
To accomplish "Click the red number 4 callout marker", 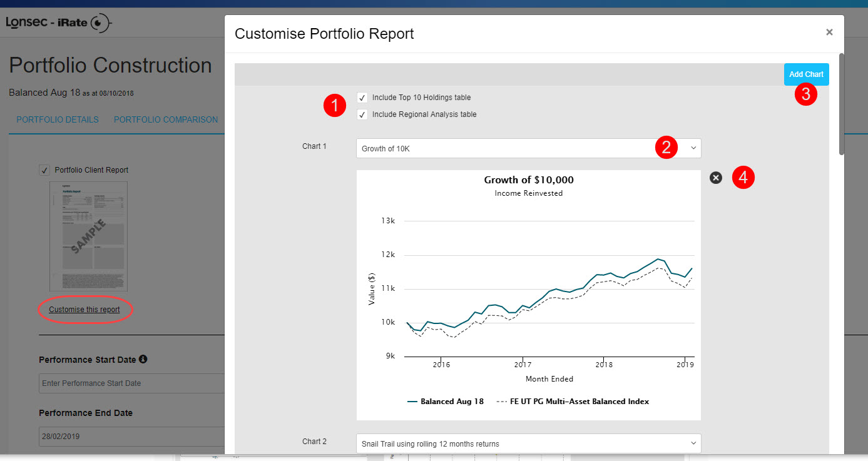I will coord(743,178).
